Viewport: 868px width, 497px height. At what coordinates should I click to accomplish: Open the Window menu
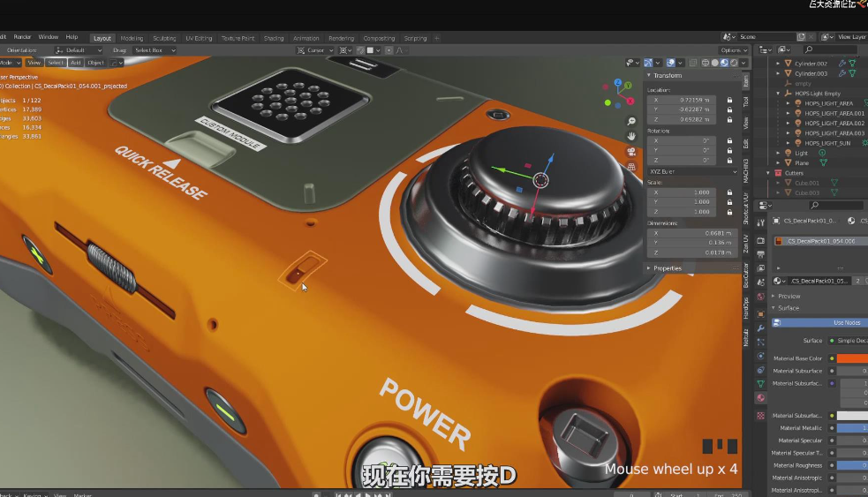[x=49, y=37]
